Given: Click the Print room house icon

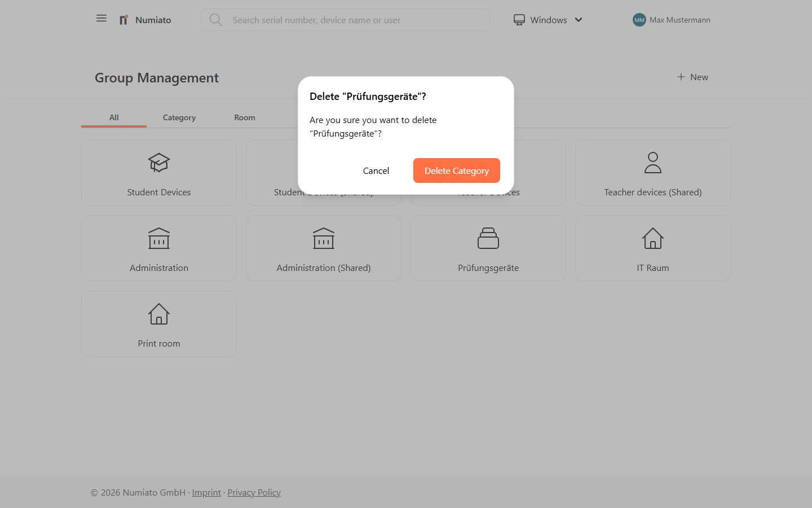Looking at the screenshot, I should point(159,314).
